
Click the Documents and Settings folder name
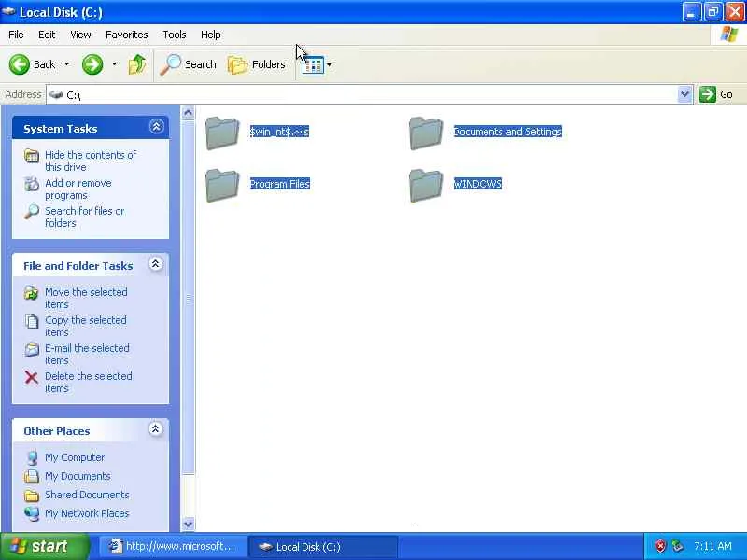click(508, 132)
